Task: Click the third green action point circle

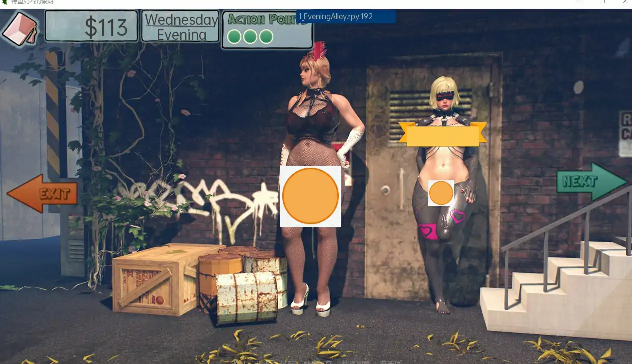Action: tap(266, 37)
